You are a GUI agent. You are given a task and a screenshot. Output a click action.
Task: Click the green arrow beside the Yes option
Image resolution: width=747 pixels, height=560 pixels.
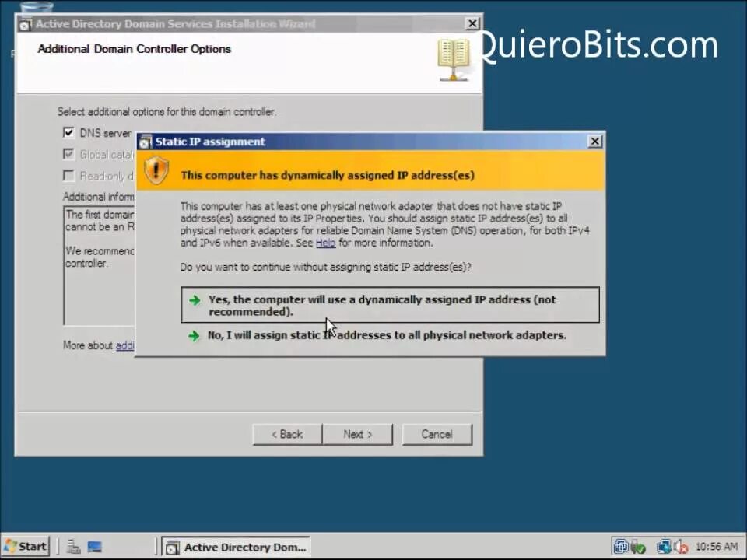195,300
